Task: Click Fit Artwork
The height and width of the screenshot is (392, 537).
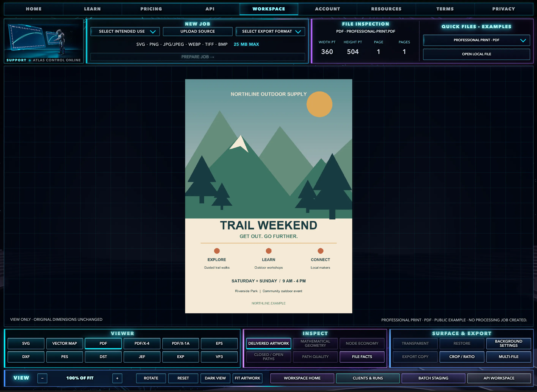Action: click(x=247, y=378)
